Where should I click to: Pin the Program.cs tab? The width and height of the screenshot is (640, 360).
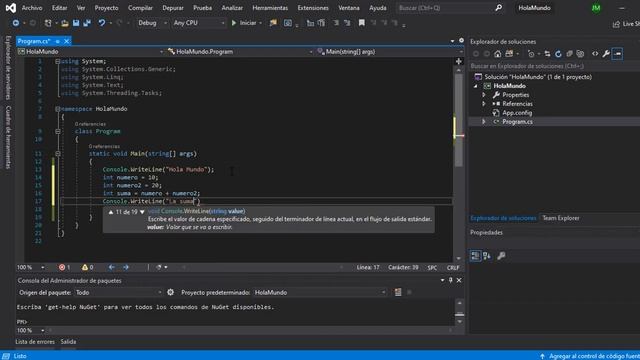58,41
